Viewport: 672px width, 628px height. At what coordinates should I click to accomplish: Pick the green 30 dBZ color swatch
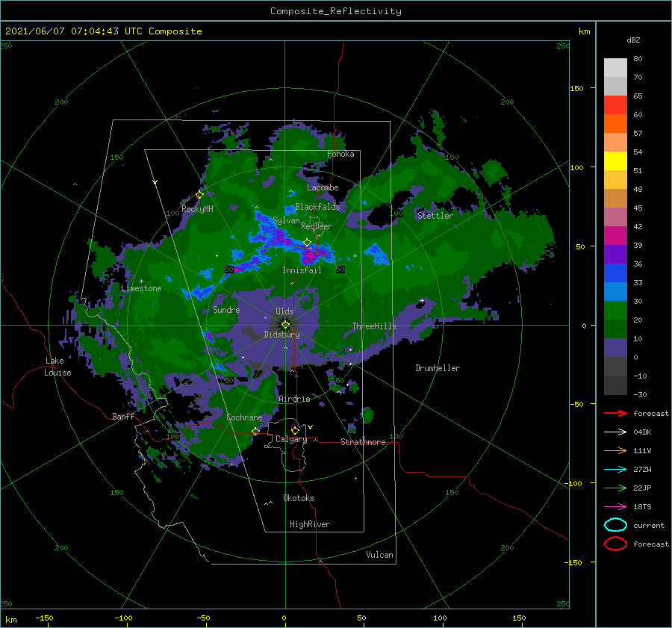tap(615, 310)
